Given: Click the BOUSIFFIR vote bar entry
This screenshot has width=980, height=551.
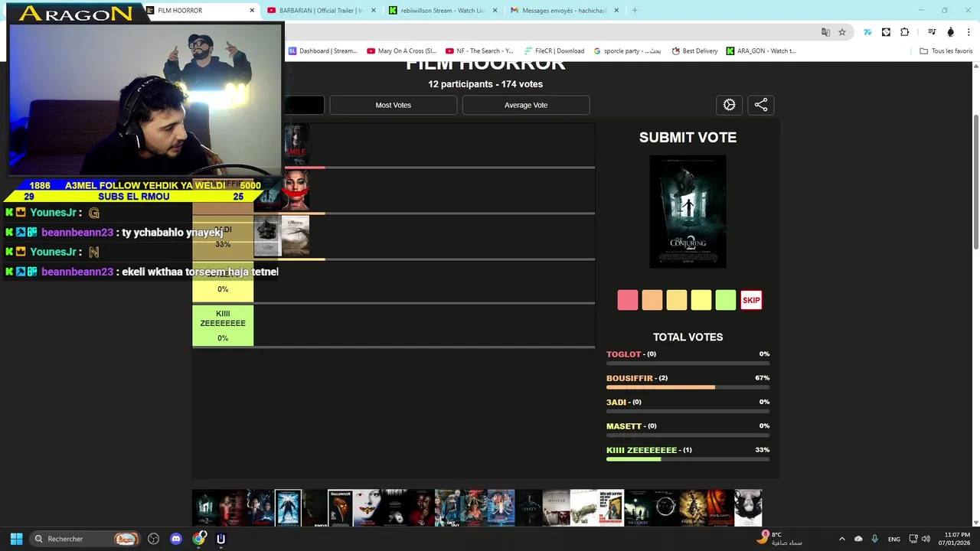Looking at the screenshot, I should [688, 382].
